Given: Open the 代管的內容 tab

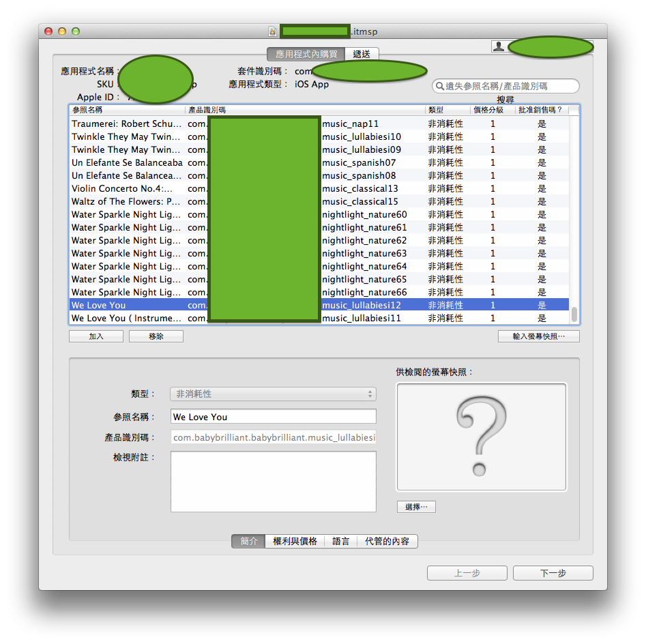Looking at the screenshot, I should tap(387, 541).
